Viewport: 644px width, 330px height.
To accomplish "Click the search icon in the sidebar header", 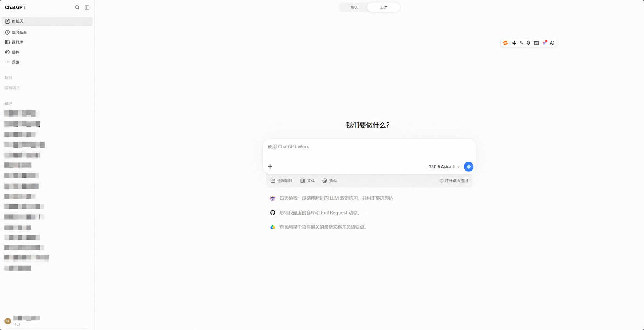I will [x=77, y=7].
